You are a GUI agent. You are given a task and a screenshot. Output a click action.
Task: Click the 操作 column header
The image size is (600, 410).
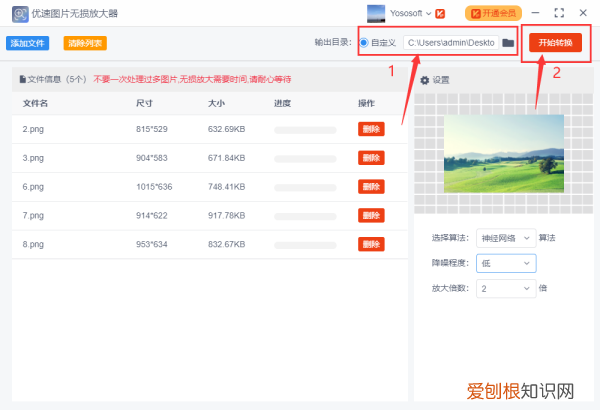point(366,103)
